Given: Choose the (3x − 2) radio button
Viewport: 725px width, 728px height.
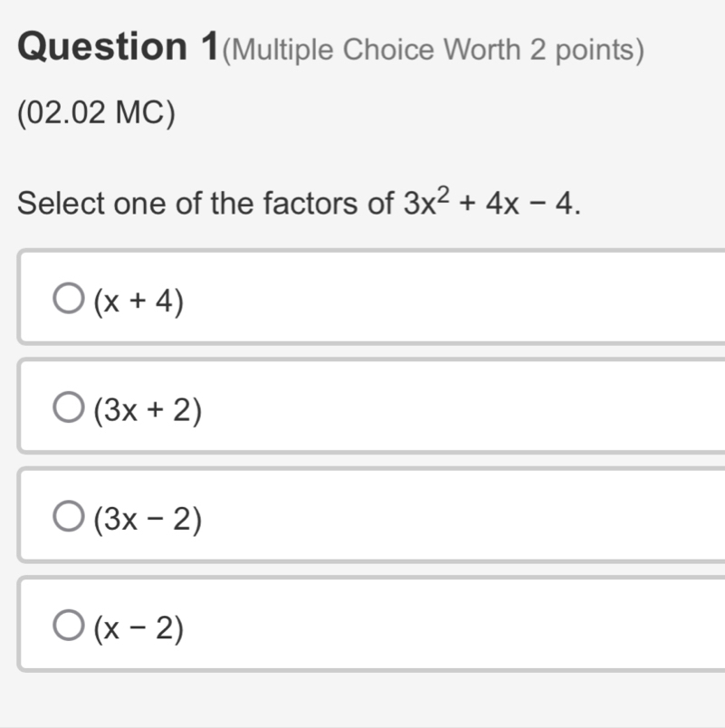Looking at the screenshot, I should (68, 517).
